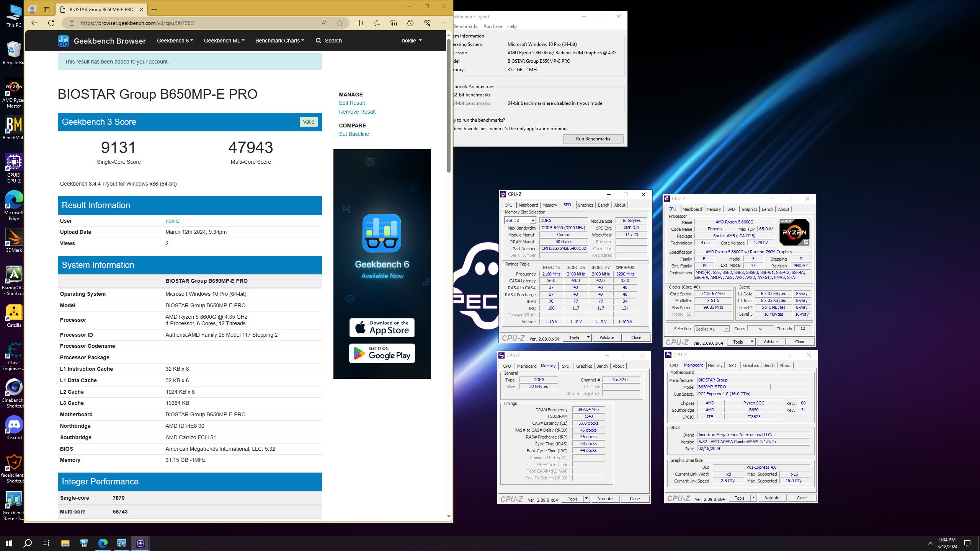Switch to Graphics tab in SPD CPU-Z window

pos(585,205)
